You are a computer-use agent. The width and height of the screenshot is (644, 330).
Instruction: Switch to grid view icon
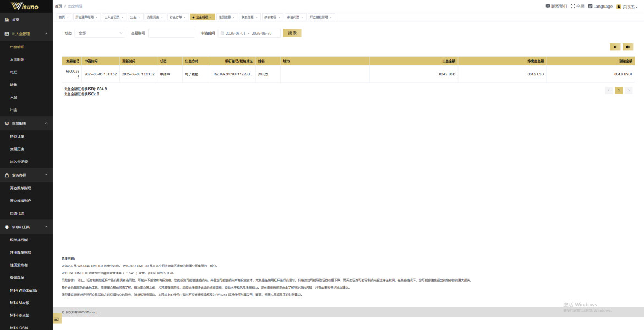615,47
